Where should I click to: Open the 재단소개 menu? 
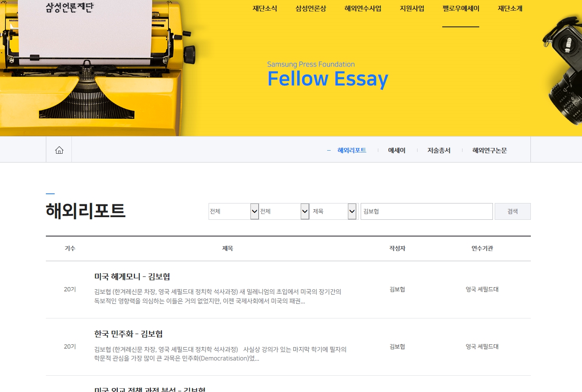coord(510,8)
